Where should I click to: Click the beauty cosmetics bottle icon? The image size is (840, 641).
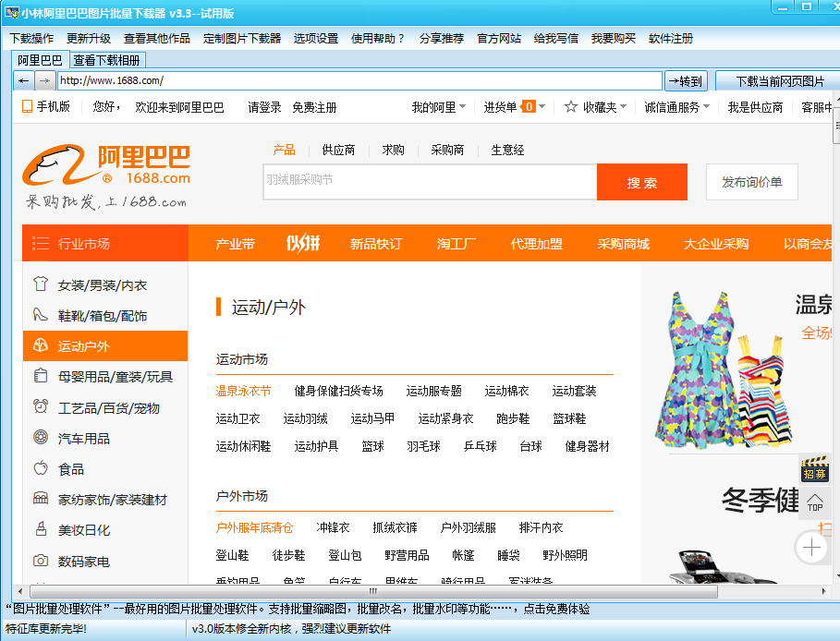[41, 529]
